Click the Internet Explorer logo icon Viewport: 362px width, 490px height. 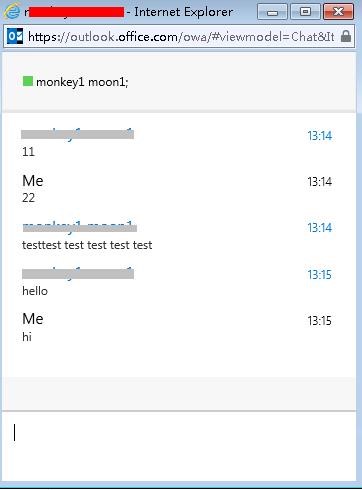point(12,12)
